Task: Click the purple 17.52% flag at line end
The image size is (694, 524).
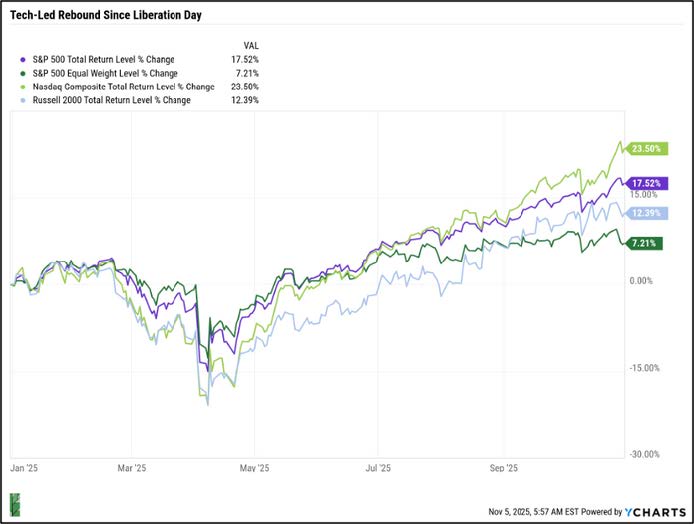Action: click(x=646, y=183)
